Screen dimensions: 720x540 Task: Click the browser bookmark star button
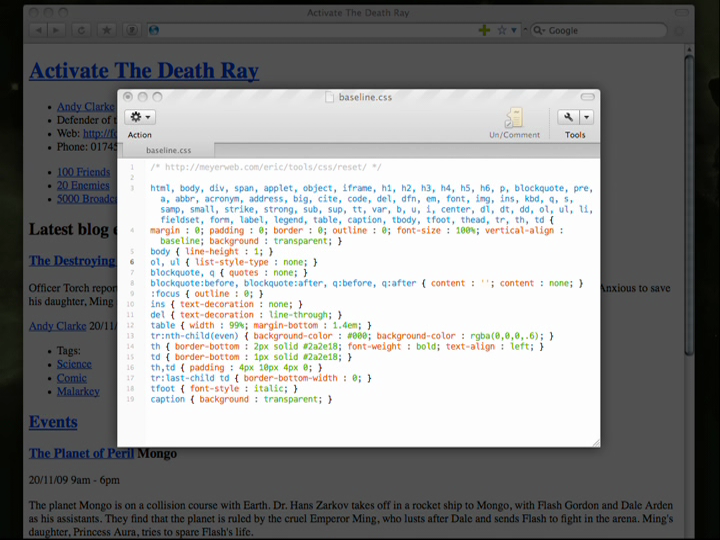click(x=107, y=30)
